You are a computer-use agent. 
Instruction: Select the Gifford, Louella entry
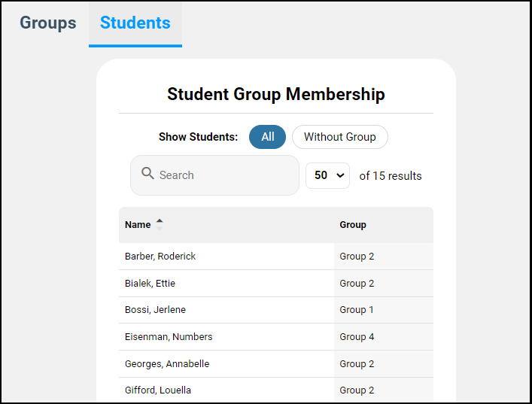158,390
